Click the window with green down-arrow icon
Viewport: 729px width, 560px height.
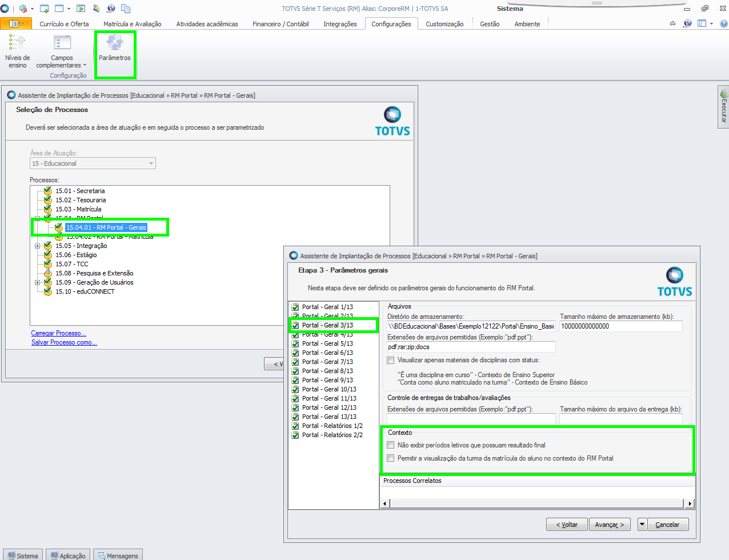tap(44, 9)
